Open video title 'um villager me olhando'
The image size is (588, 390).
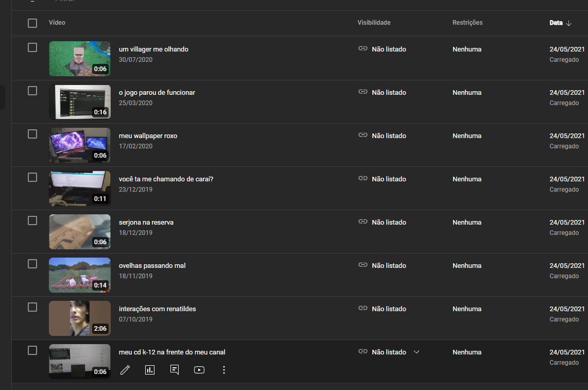pyautogui.click(x=153, y=49)
